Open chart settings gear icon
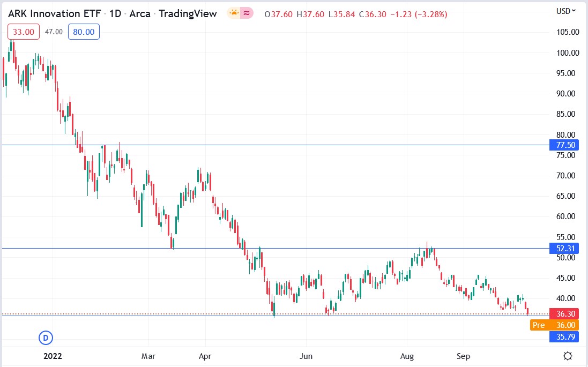This screenshot has width=588, height=367. [x=568, y=356]
